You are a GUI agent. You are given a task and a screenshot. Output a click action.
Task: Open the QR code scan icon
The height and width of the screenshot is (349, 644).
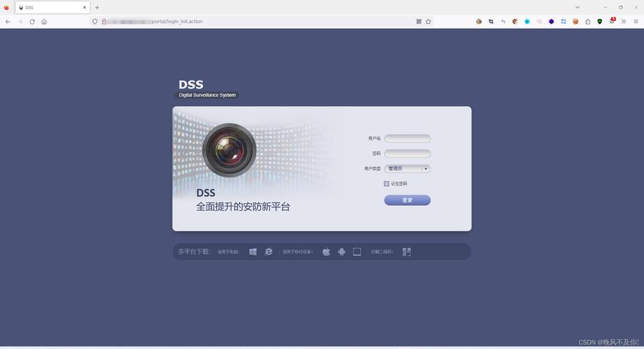click(407, 252)
